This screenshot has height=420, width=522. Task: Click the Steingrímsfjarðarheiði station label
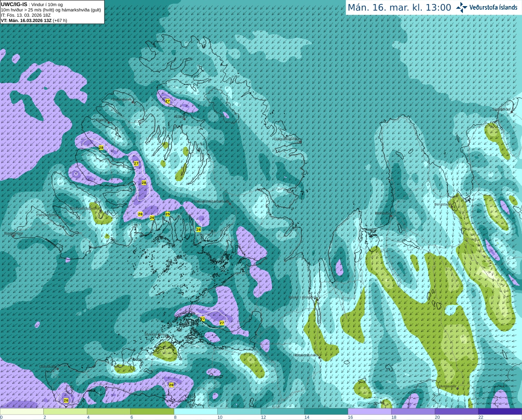tap(211, 201)
